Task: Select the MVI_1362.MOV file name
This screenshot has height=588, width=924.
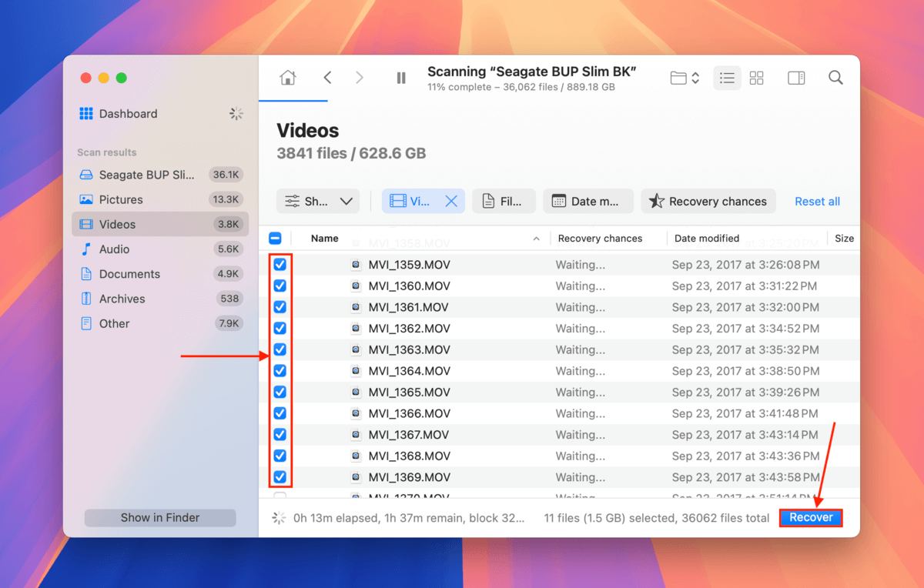Action: pyautogui.click(x=409, y=329)
